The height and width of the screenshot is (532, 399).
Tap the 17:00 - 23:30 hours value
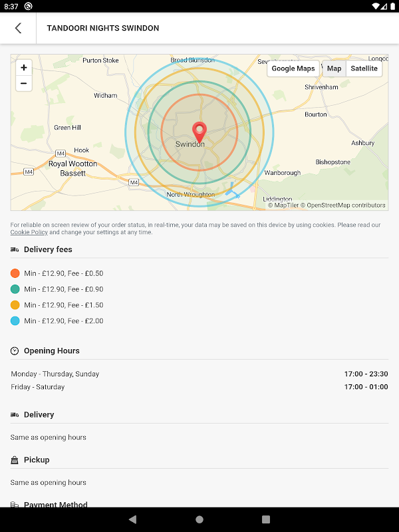tap(366, 374)
